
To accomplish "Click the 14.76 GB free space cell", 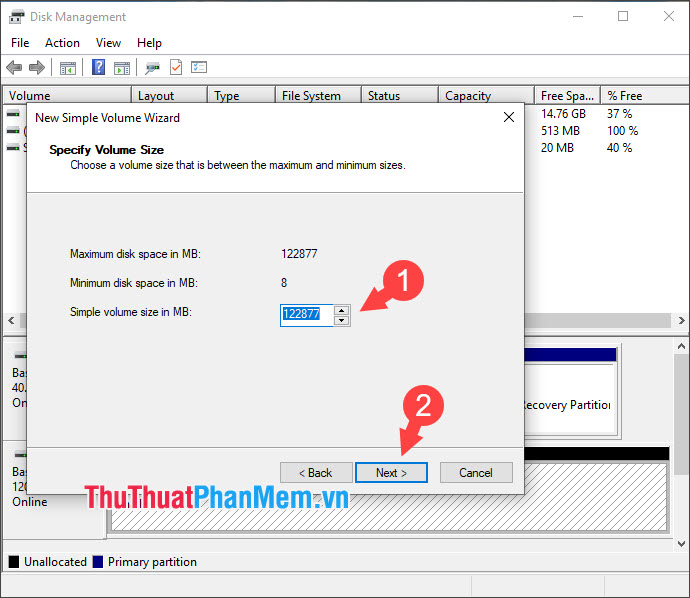I will [563, 114].
